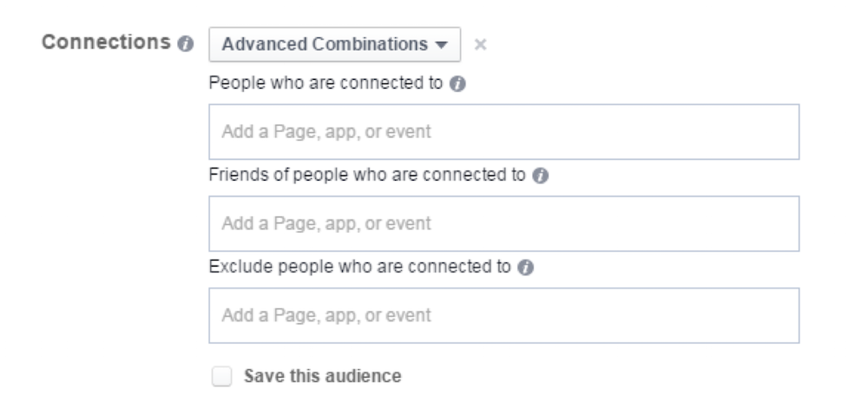Open the Advanced Combinations dropdown
Screen dimensions: 868x403
pyautogui.click(x=334, y=44)
